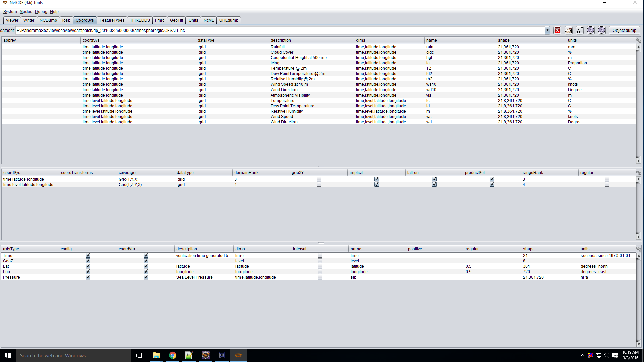
Task: Click the red X clear dataset icon
Action: 557,31
